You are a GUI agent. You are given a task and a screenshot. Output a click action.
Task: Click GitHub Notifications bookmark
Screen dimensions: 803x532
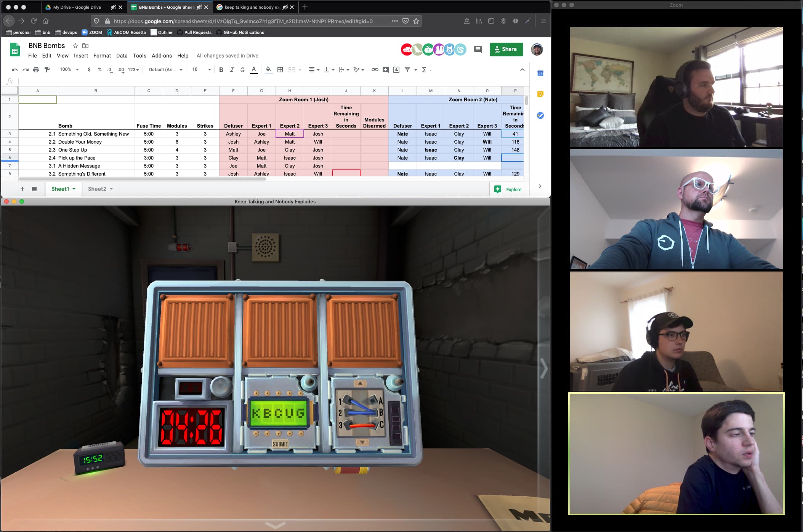click(240, 32)
